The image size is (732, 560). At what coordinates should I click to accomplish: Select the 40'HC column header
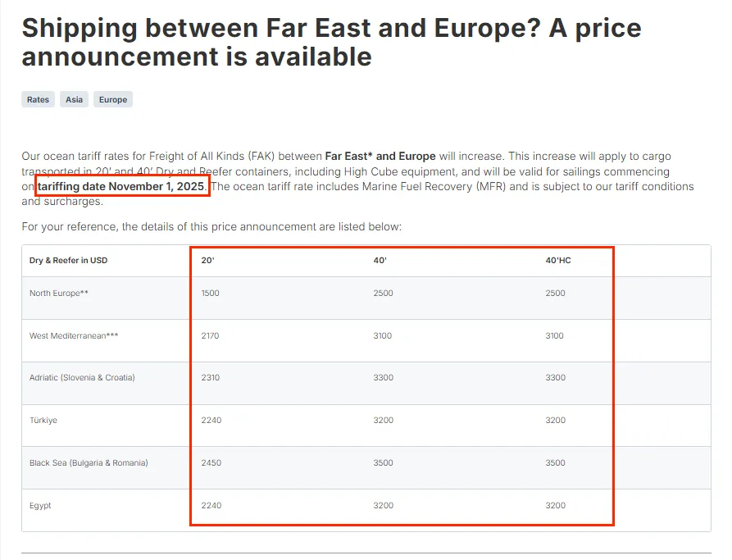coord(557,260)
